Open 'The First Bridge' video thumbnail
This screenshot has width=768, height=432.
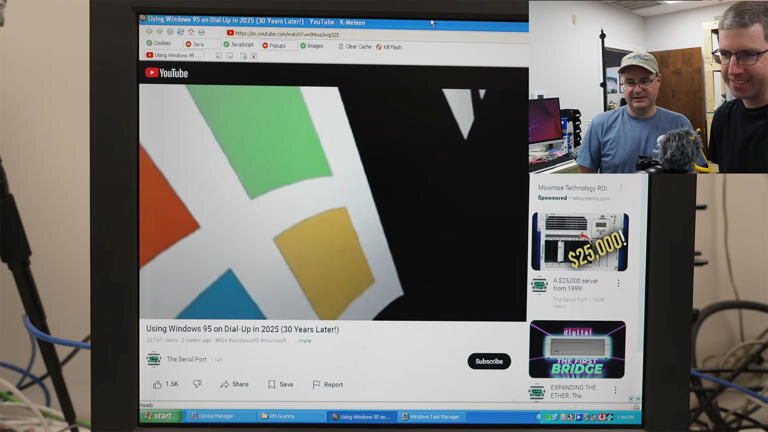(x=577, y=349)
